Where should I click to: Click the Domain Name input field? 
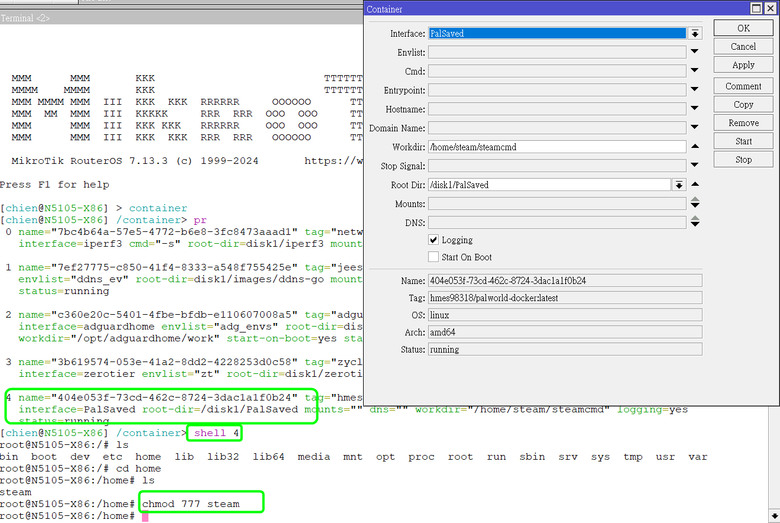point(557,128)
